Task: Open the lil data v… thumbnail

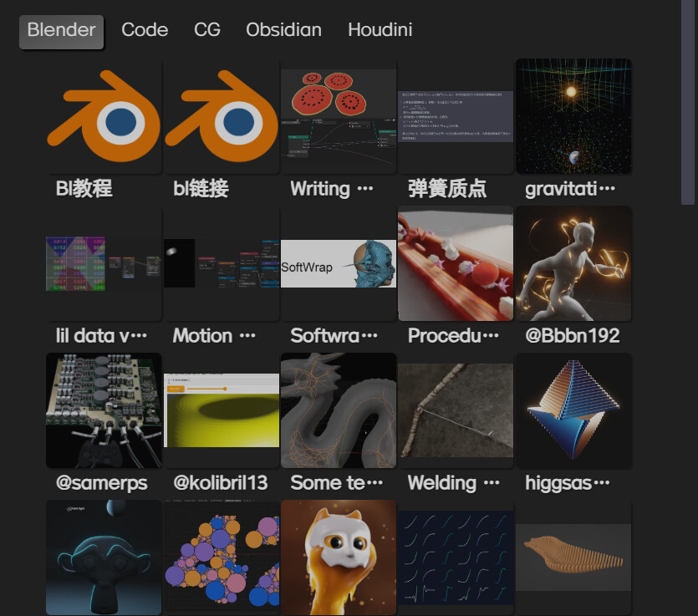Action: [104, 263]
